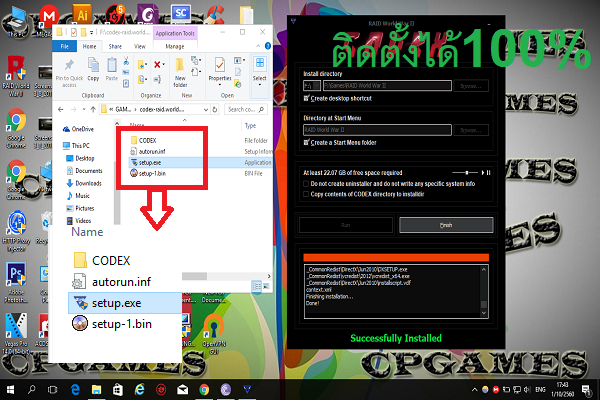Open Adobe Illustrator desktop icon
The height and width of the screenshot is (400, 600).
(x=82, y=15)
